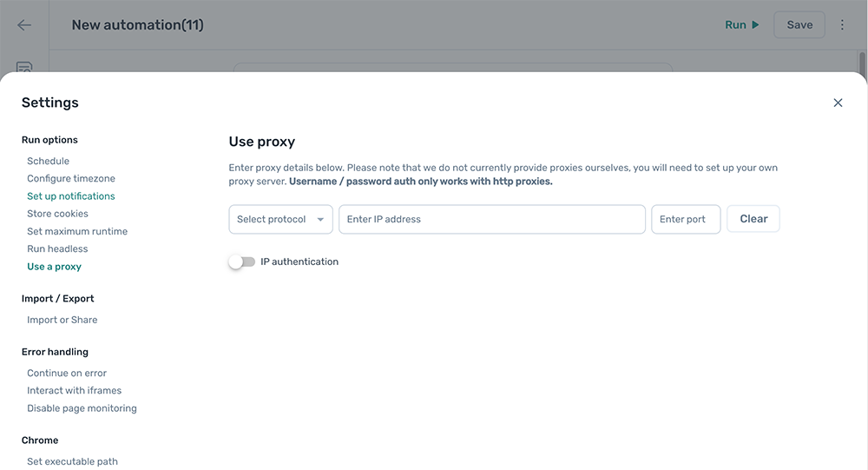Open Set maximum runtime settings
868x470 pixels.
[x=77, y=231]
